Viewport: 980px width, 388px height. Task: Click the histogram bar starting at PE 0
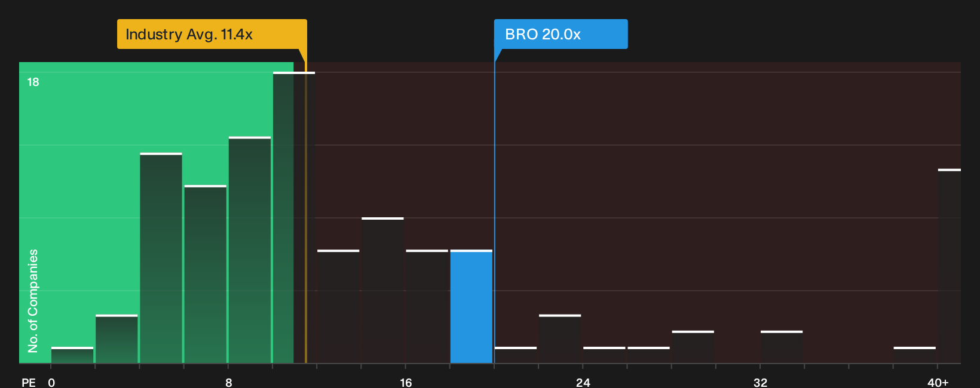click(72, 355)
